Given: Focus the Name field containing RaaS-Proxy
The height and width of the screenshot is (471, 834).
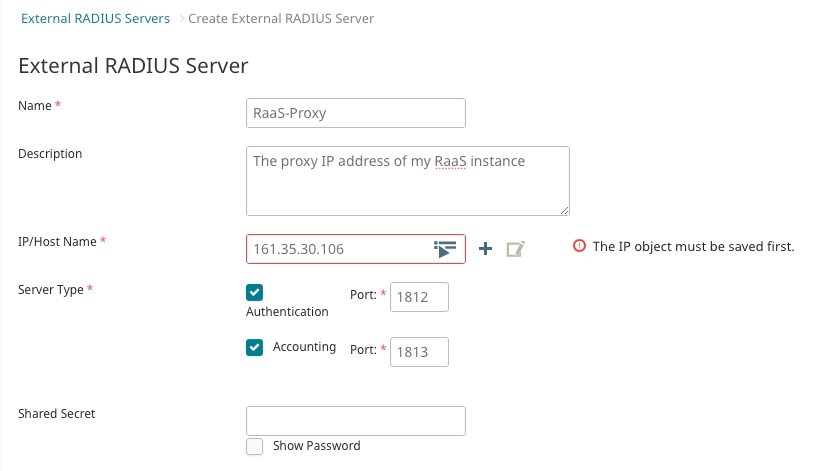Looking at the screenshot, I should (x=355, y=113).
